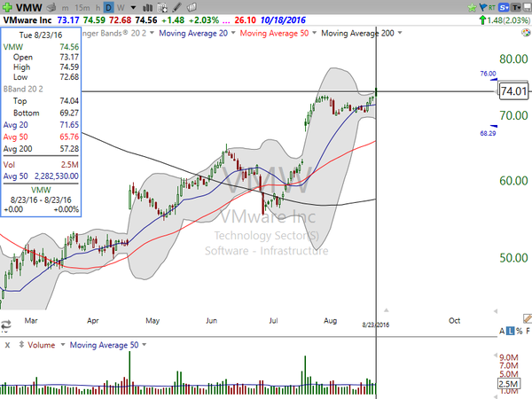Open the color palette icon
The height and width of the screenshot is (399, 532).
(x=526, y=33)
